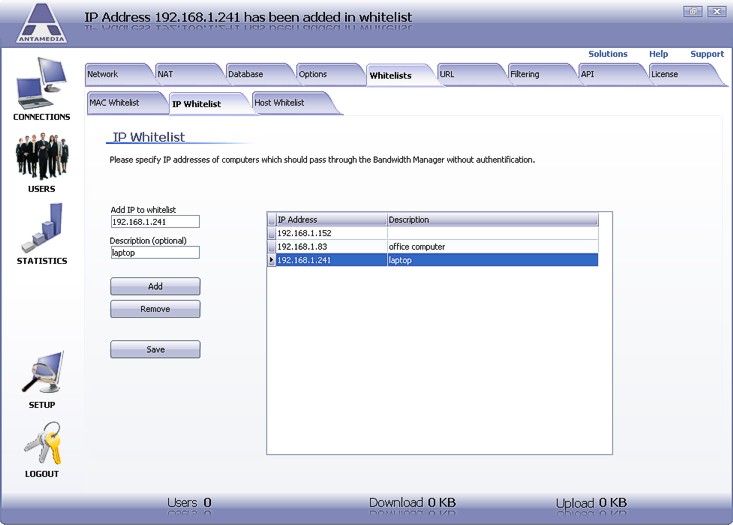733x525 pixels.
Task: Open the Database tab
Action: point(260,74)
